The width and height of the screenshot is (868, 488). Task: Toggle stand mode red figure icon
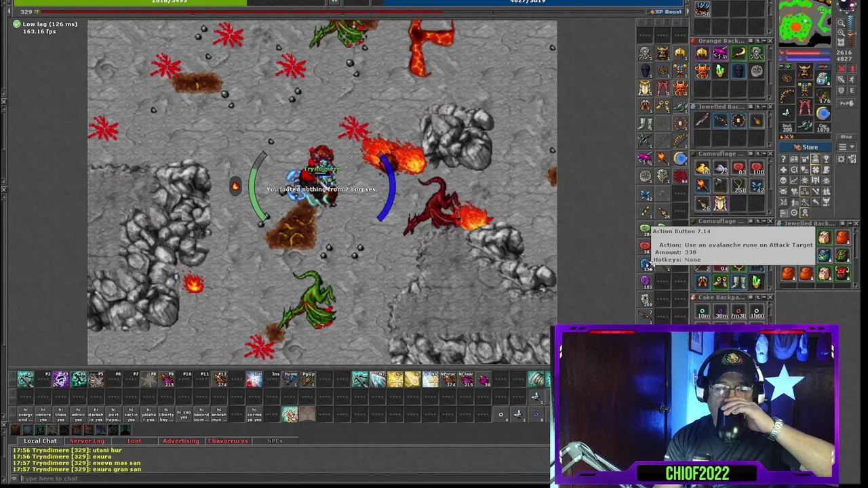point(852,68)
